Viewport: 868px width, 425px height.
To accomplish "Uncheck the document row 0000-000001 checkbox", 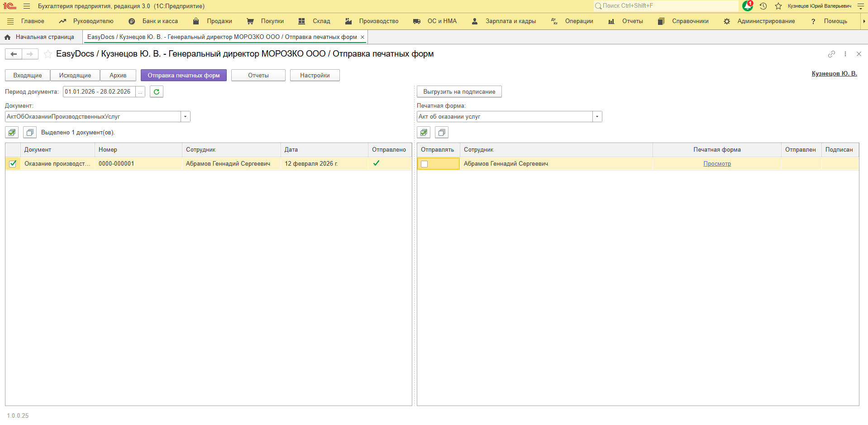I will pos(13,164).
